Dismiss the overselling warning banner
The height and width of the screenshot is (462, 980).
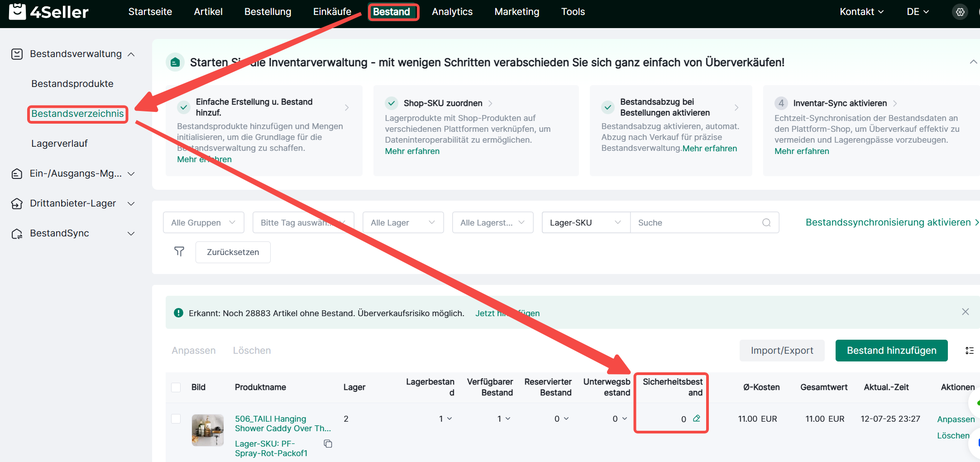click(x=965, y=312)
